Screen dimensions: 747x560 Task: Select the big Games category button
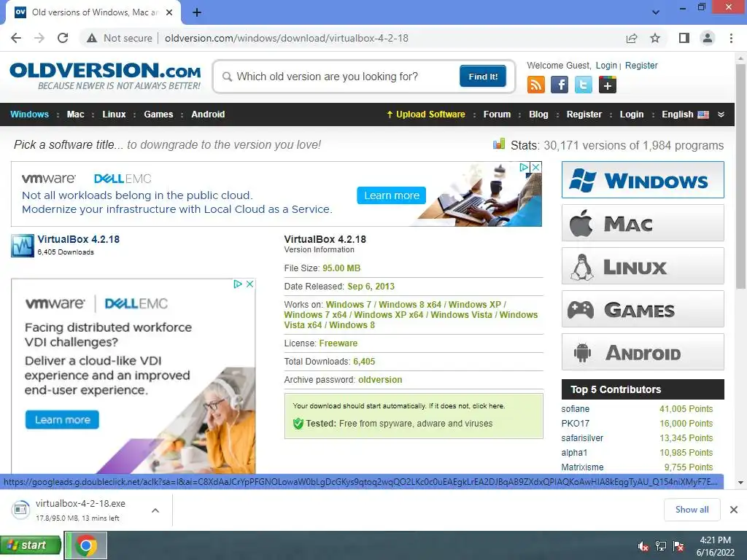pyautogui.click(x=643, y=309)
